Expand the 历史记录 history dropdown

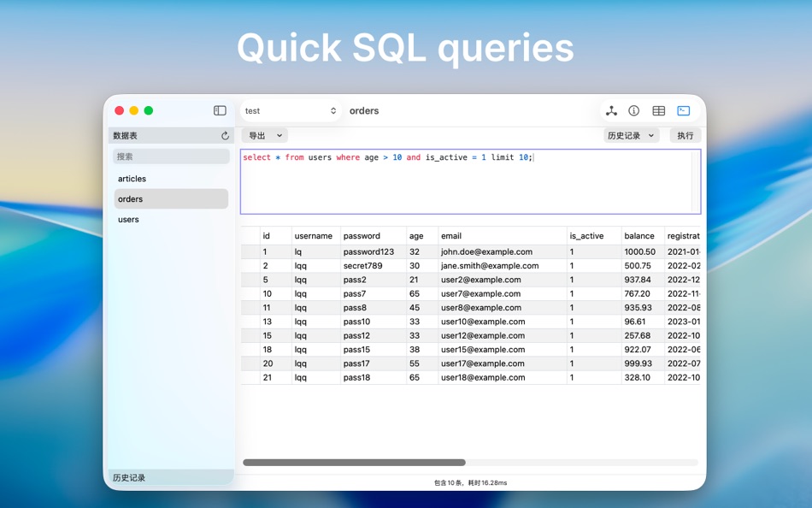tap(631, 135)
